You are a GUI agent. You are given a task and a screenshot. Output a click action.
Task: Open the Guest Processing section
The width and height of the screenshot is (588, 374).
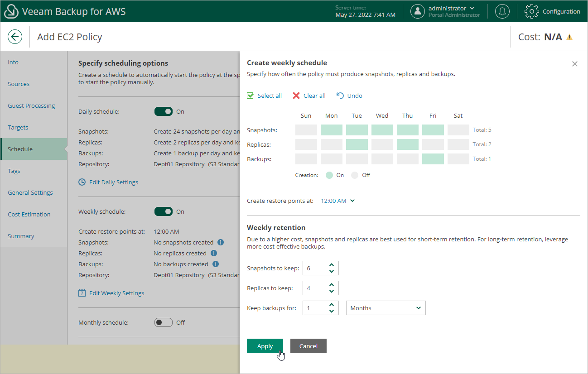(31, 105)
